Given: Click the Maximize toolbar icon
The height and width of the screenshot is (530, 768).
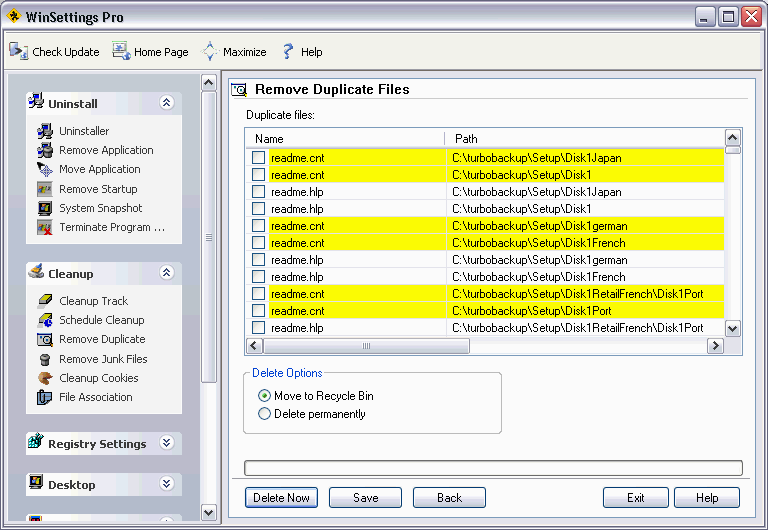Looking at the screenshot, I should coord(210,51).
